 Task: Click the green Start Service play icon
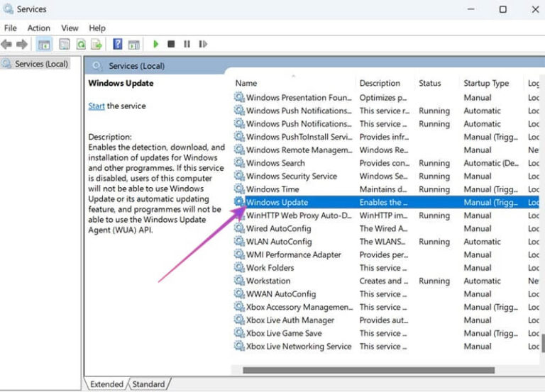point(155,44)
